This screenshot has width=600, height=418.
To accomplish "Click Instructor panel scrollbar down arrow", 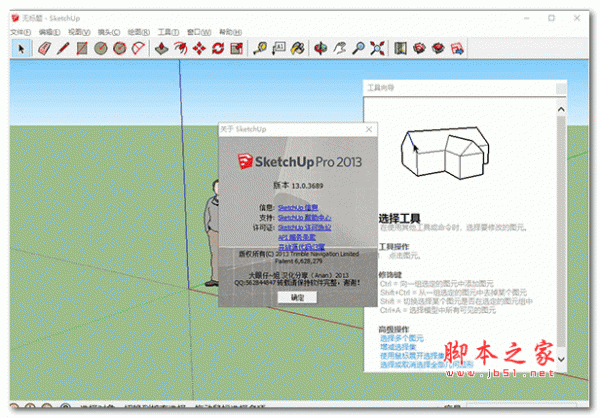I will pyautogui.click(x=561, y=359).
